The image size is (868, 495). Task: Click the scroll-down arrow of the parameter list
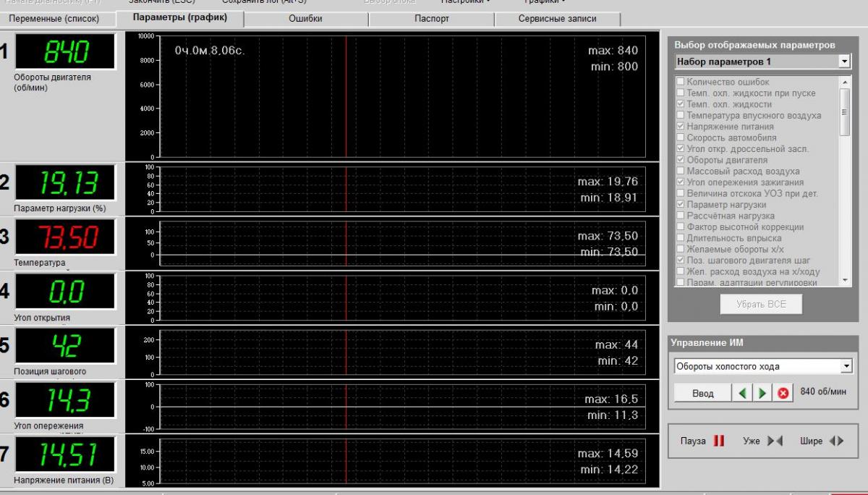845,280
